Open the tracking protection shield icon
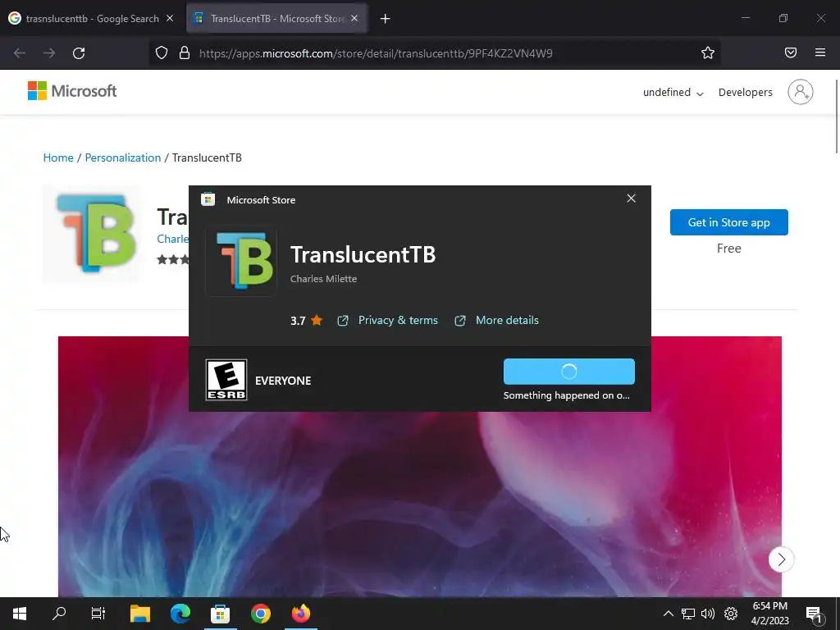The image size is (840, 630). [x=162, y=52]
